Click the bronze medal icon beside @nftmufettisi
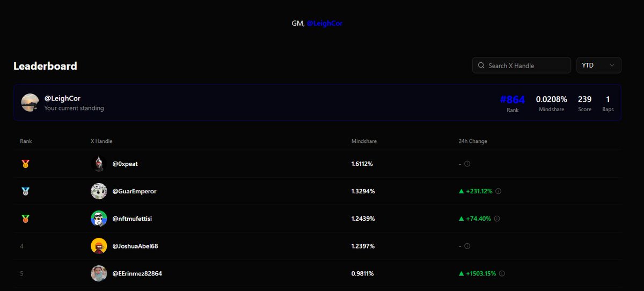644x291 pixels. [x=25, y=219]
